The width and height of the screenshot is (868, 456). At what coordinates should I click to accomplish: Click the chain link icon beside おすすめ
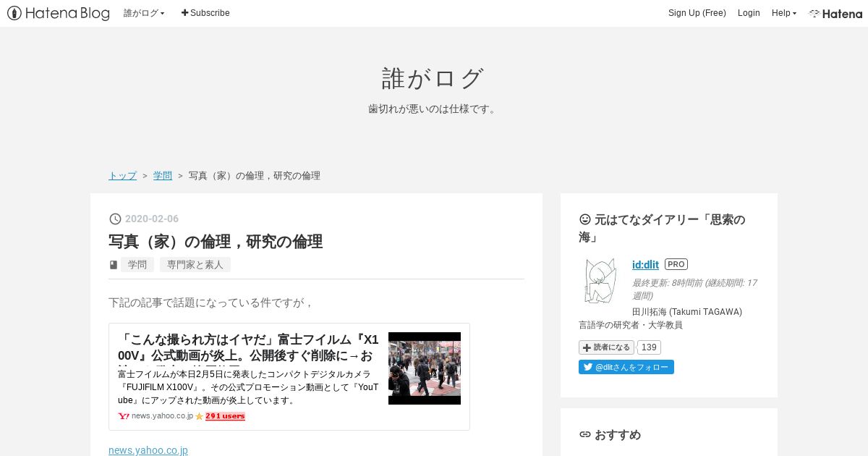point(585,435)
